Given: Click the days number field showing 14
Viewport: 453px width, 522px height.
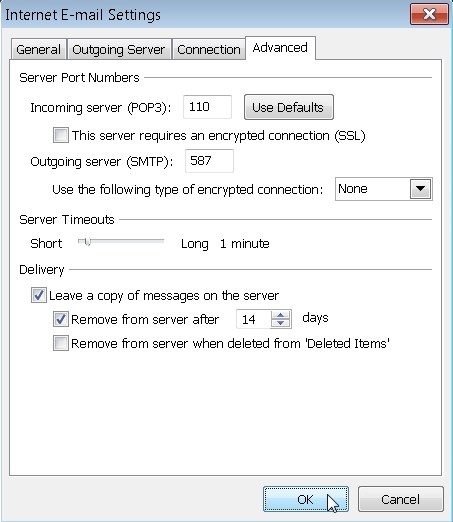Looking at the screenshot, I should tap(254, 319).
